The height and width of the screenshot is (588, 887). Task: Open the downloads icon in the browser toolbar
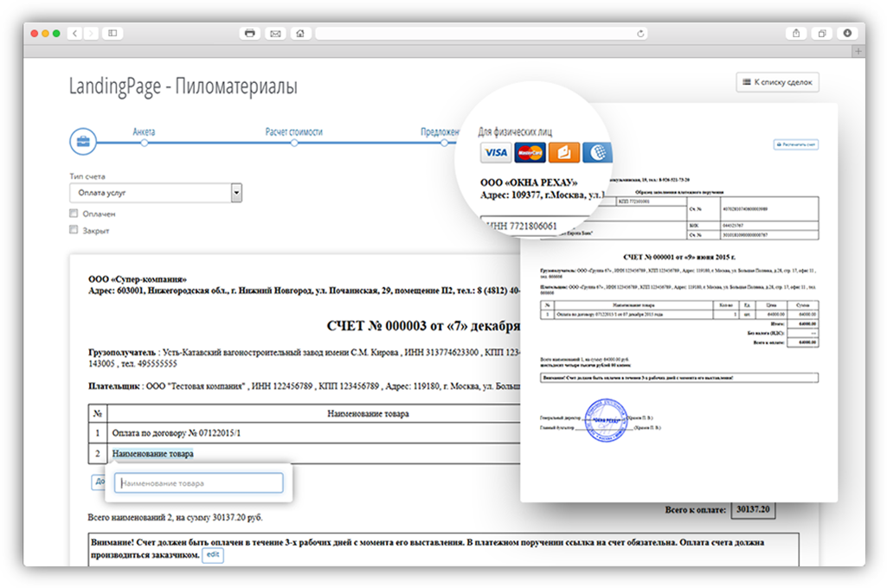[847, 34]
